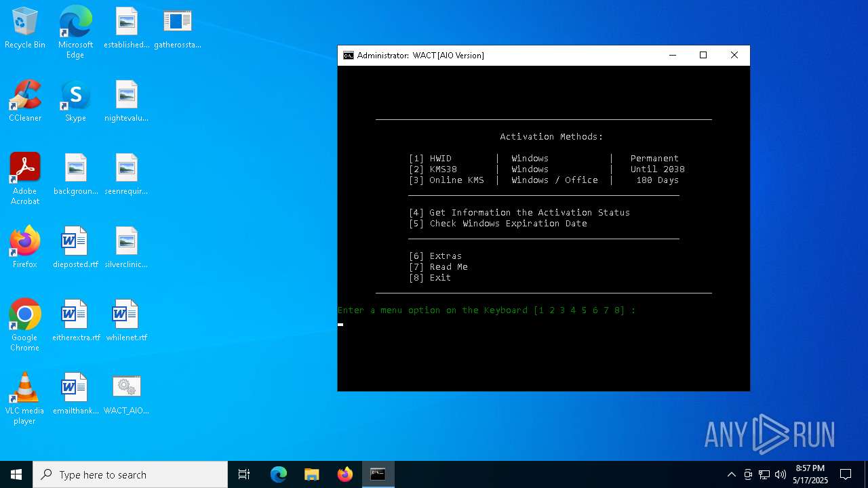Click the Windows / Office text
Screen dimensions: 868x488
point(555,180)
